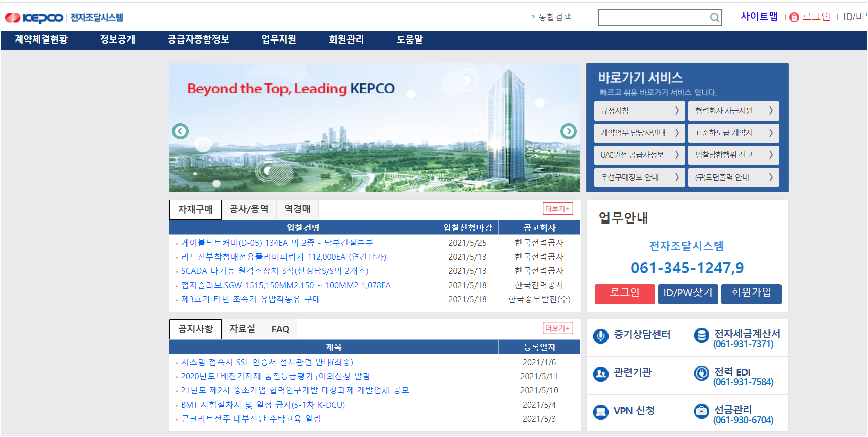This screenshot has width=868, height=437.
Task: Click the 선금관리 briefcase icon
Action: click(x=701, y=411)
